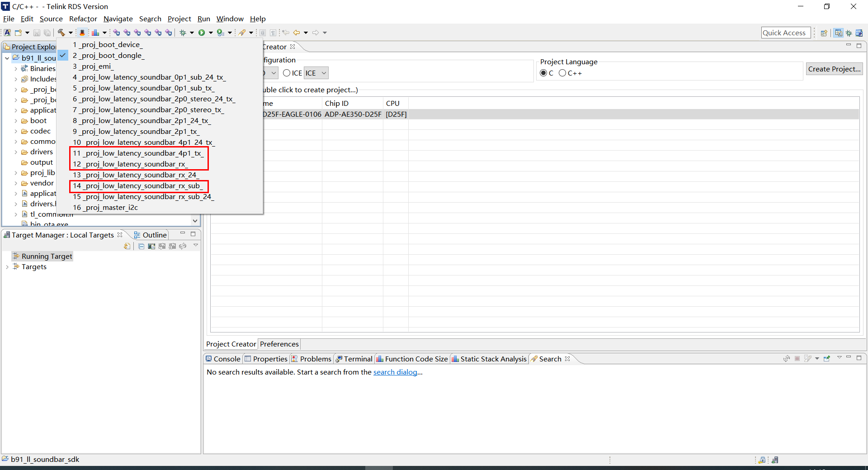Click the New C/C++ Project icon
Screen dimensions: 868x470
[x=7, y=33]
